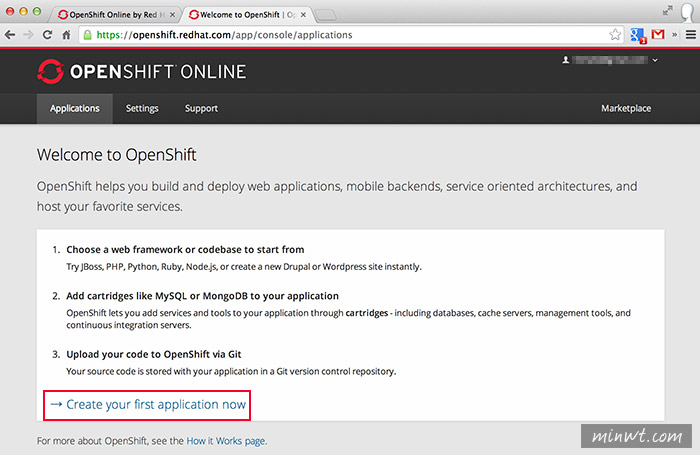Open the Gmail extension icon

click(x=658, y=34)
